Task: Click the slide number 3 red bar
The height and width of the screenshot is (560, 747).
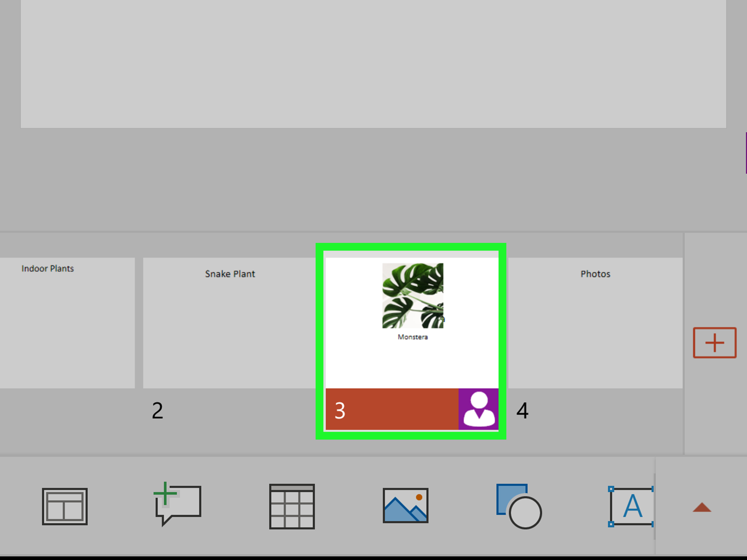Action: click(x=392, y=409)
